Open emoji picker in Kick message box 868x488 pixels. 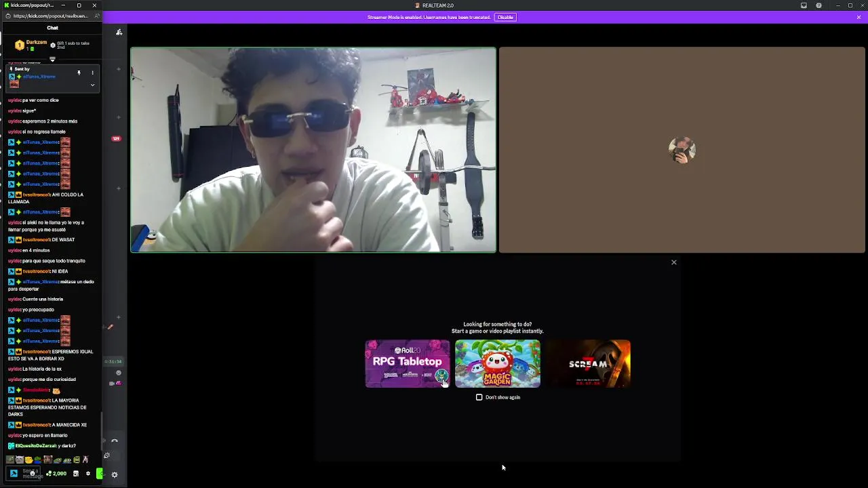(32, 473)
